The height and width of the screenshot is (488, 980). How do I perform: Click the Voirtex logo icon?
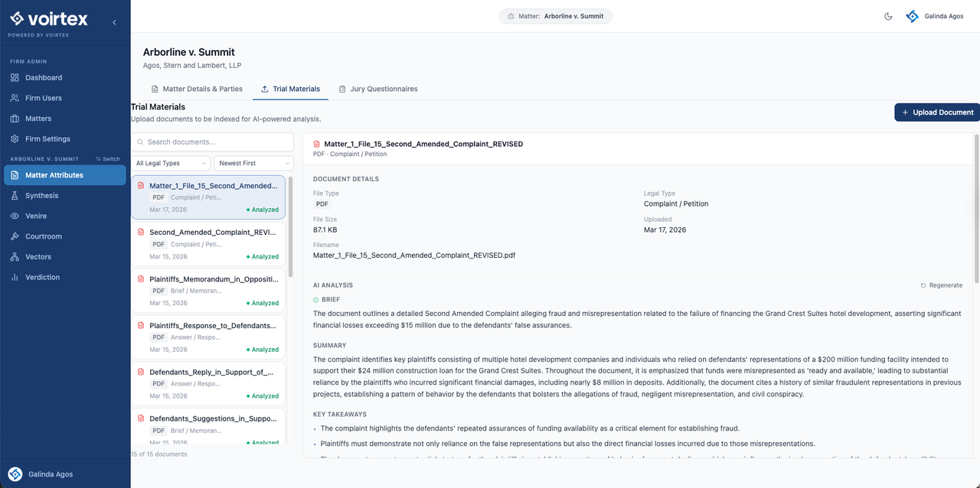pyautogui.click(x=17, y=18)
